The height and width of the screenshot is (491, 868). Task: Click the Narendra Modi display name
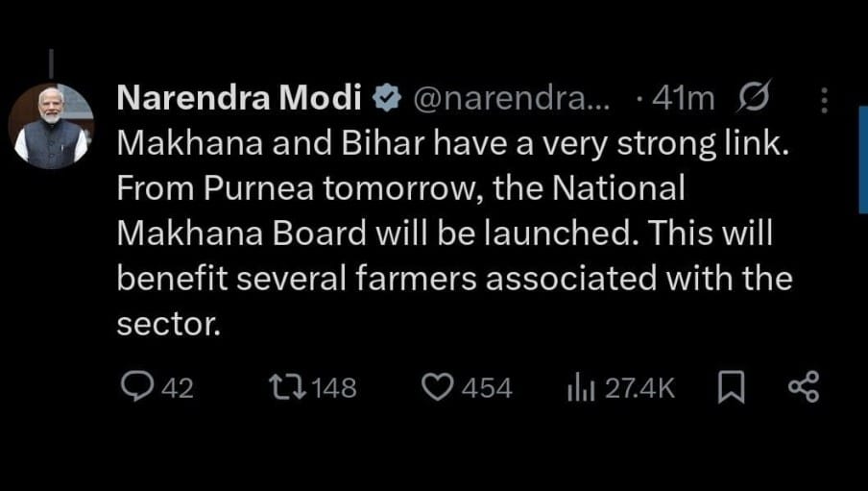[238, 98]
